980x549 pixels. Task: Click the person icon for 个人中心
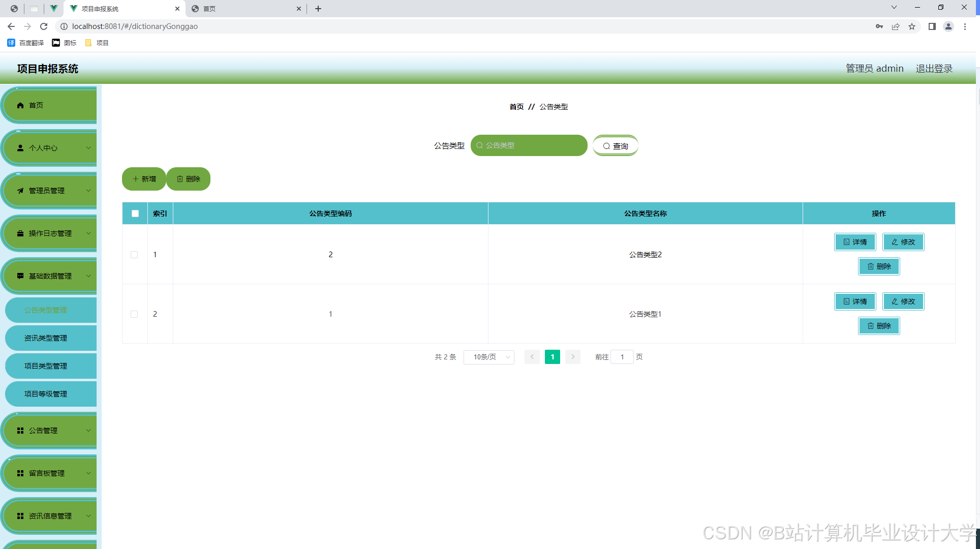tap(20, 148)
